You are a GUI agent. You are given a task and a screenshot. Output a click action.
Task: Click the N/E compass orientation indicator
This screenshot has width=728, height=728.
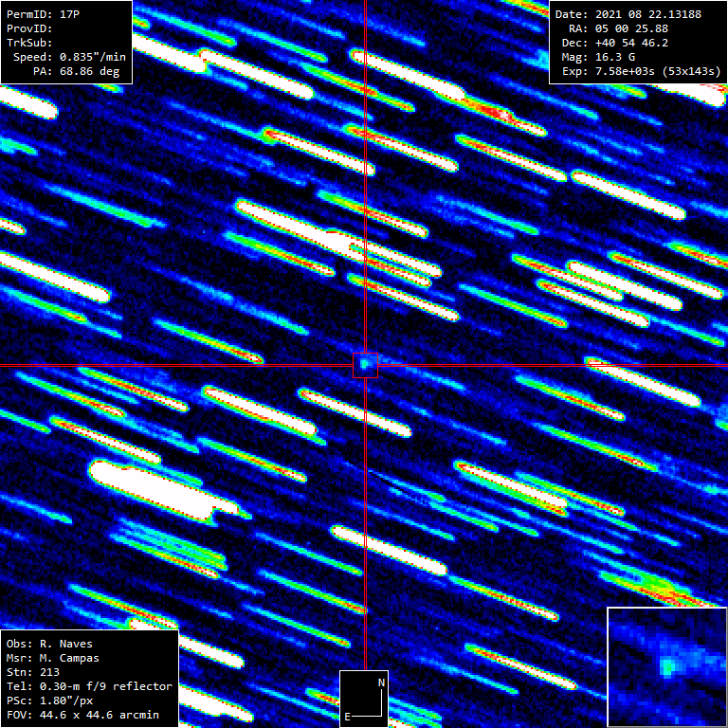[x=364, y=699]
